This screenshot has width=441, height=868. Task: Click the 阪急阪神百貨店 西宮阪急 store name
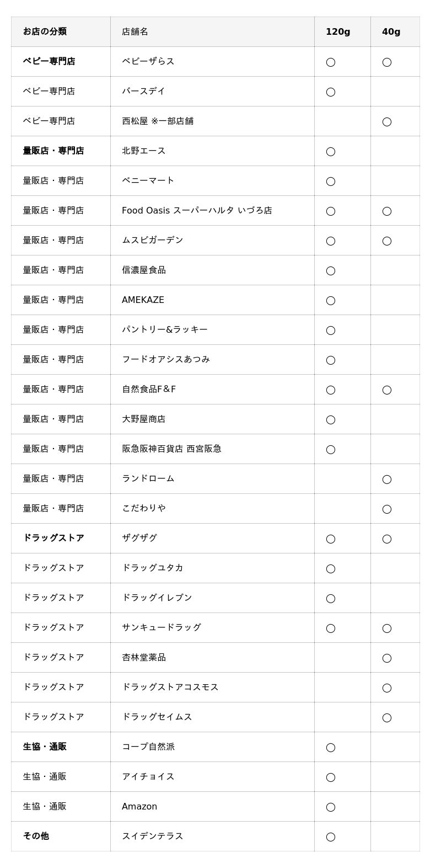pyautogui.click(x=171, y=449)
